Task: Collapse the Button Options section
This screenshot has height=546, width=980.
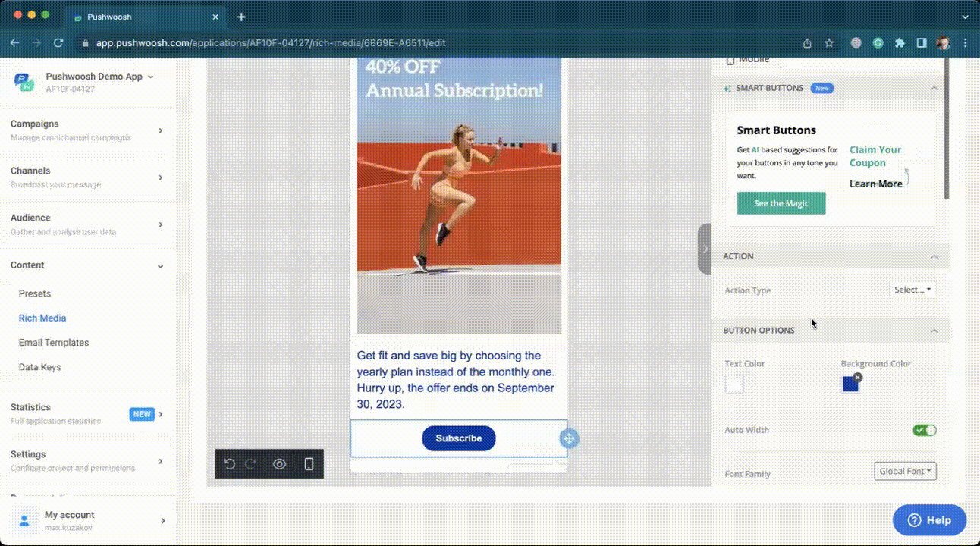Action: click(x=934, y=331)
